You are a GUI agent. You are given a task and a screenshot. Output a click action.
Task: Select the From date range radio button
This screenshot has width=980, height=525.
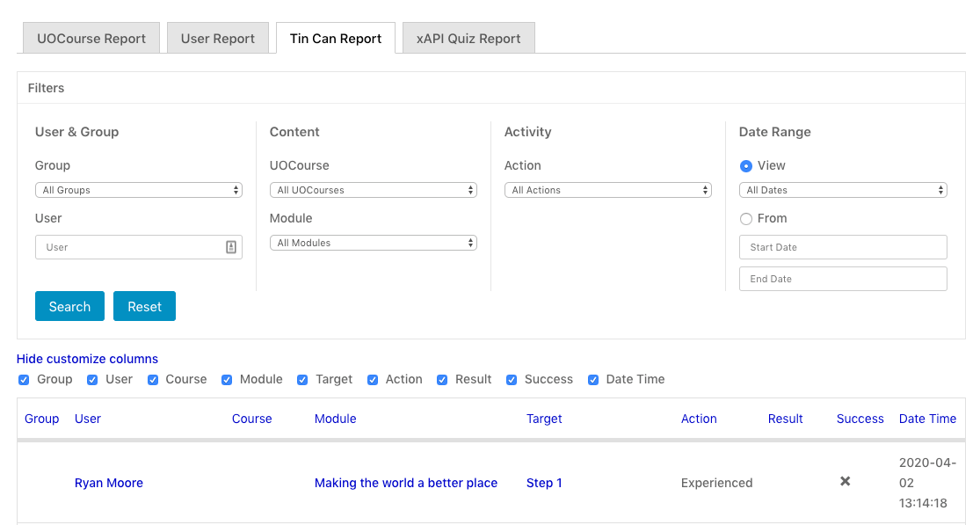point(746,219)
